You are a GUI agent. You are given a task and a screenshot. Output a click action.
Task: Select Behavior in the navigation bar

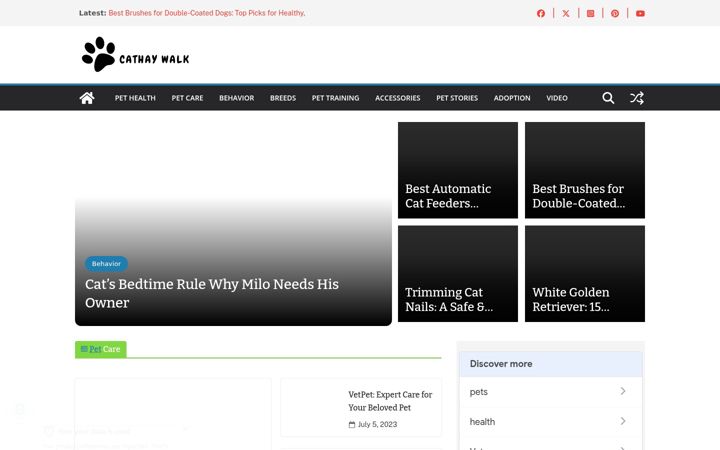click(236, 98)
